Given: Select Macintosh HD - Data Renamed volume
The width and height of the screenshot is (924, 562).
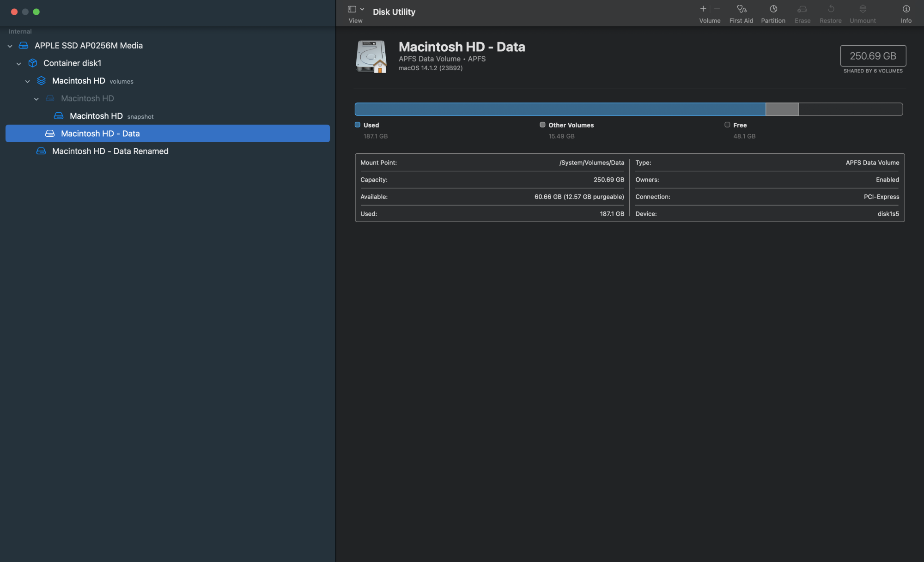Looking at the screenshot, I should pyautogui.click(x=110, y=151).
